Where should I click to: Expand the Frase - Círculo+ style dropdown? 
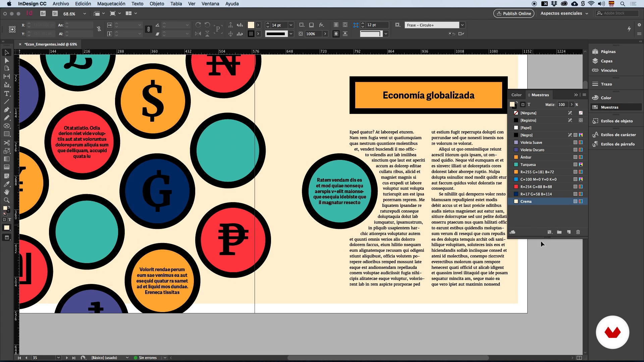tap(462, 25)
